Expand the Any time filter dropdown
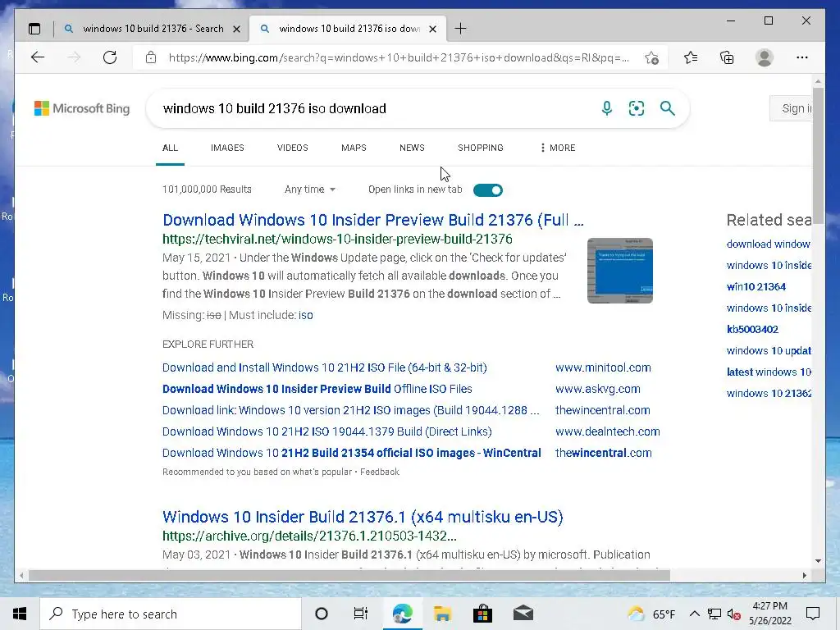This screenshot has width=840, height=630. click(x=309, y=189)
